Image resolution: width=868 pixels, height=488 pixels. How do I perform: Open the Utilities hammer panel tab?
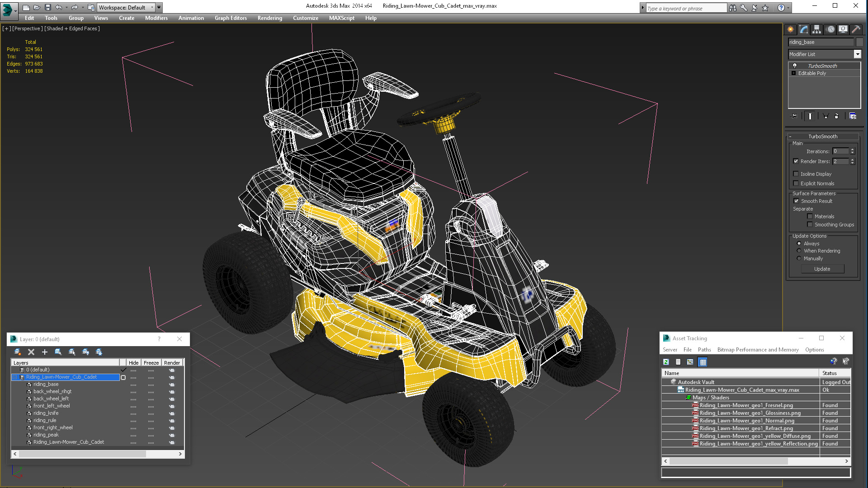(856, 29)
